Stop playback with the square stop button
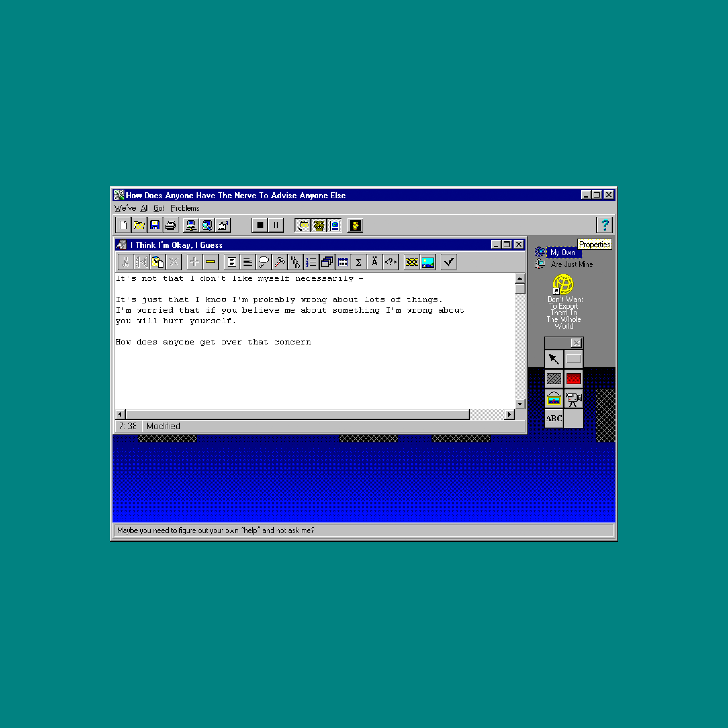This screenshot has height=728, width=728. (260, 225)
